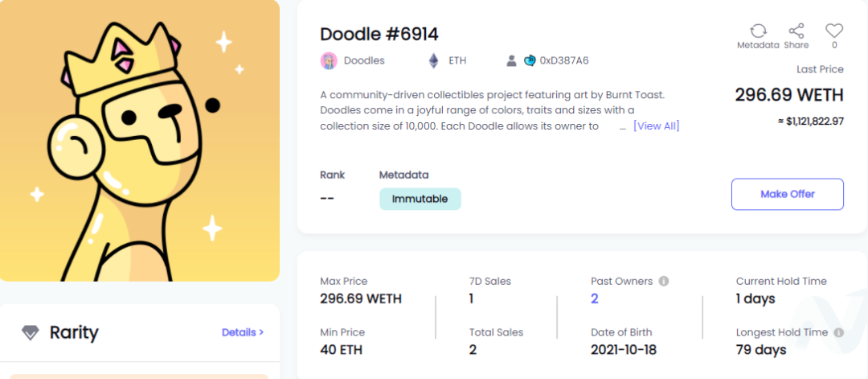The height and width of the screenshot is (379, 868).
Task: Select the 296.69 WETH last price
Action: (x=789, y=95)
